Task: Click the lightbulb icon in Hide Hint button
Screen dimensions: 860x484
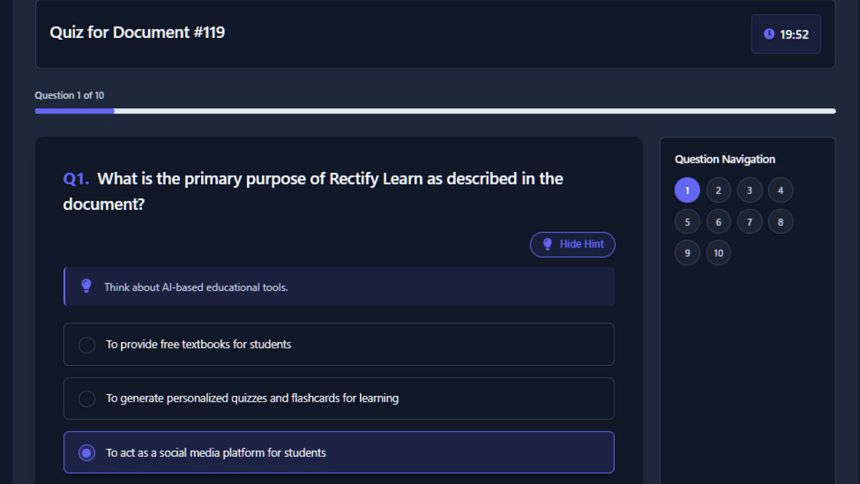Action: tap(547, 244)
